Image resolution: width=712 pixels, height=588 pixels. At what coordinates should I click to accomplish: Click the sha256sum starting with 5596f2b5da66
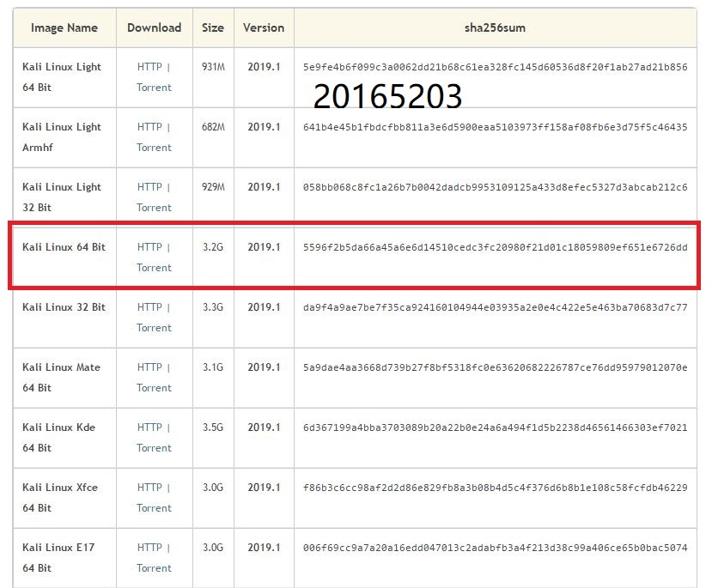click(496, 247)
